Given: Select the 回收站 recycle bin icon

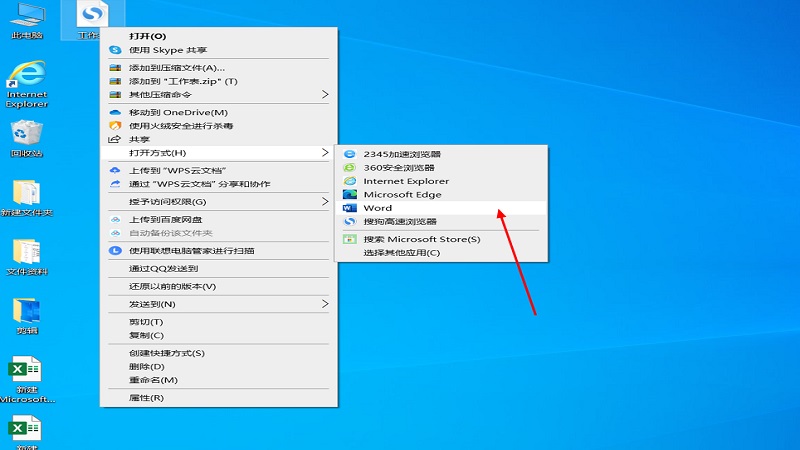Looking at the screenshot, I should (x=27, y=139).
